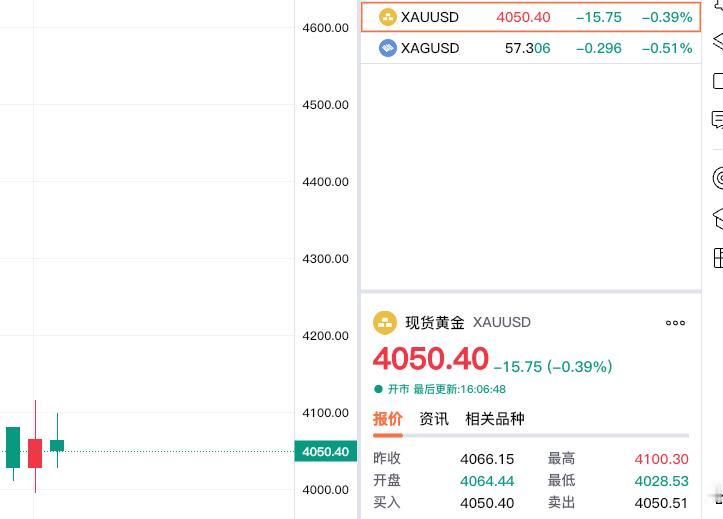Open the grid table icon in right sidebar
Image resolution: width=723 pixels, height=519 pixels.
pos(718,258)
